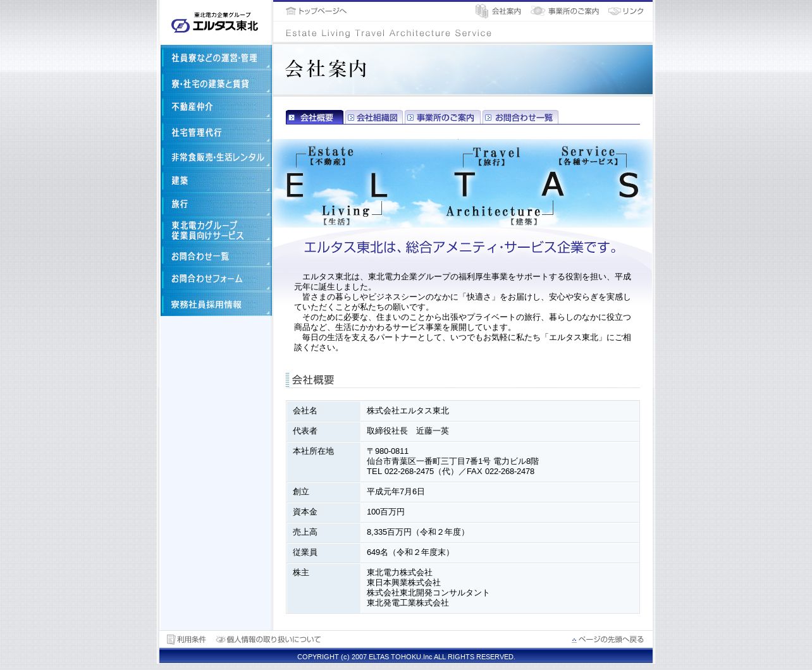Click the 〒980-0811 postal code text
The height and width of the screenshot is (670, 812).
(x=388, y=451)
